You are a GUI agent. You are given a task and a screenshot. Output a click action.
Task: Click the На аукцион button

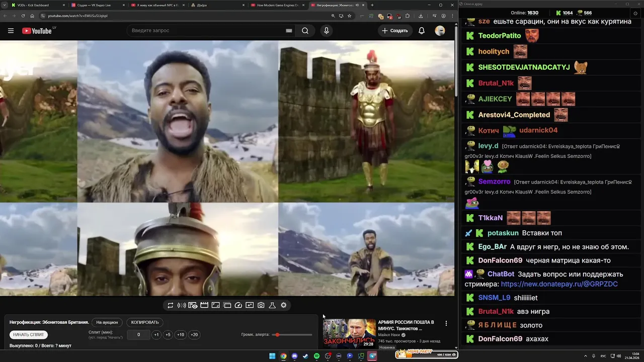click(x=107, y=322)
